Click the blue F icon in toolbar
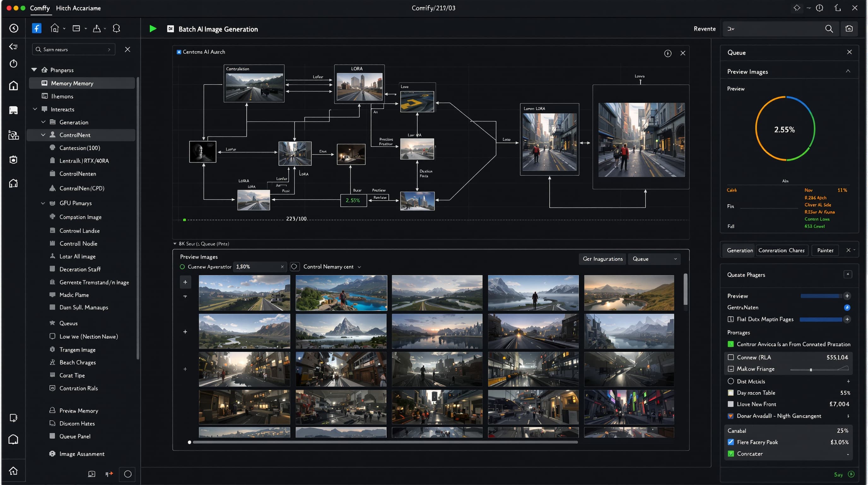Screen dimensions: 868x485 tap(37, 28)
